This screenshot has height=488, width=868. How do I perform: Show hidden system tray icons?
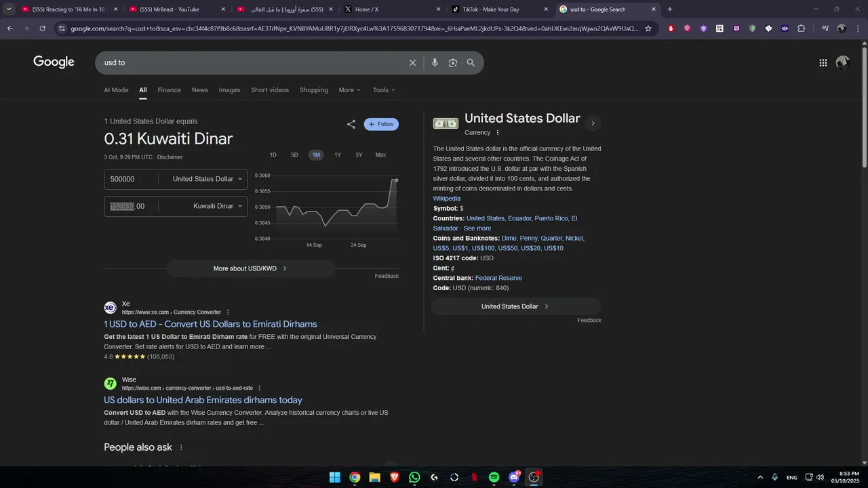(x=759, y=477)
